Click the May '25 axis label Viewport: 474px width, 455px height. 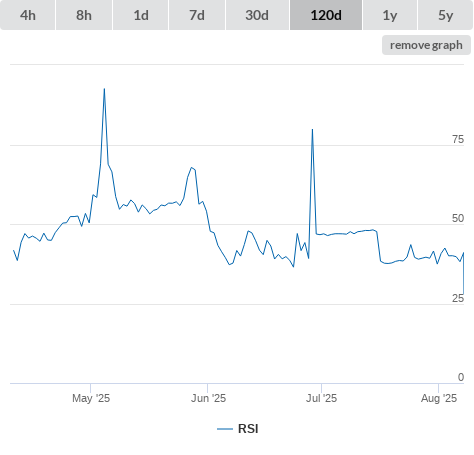(91, 398)
